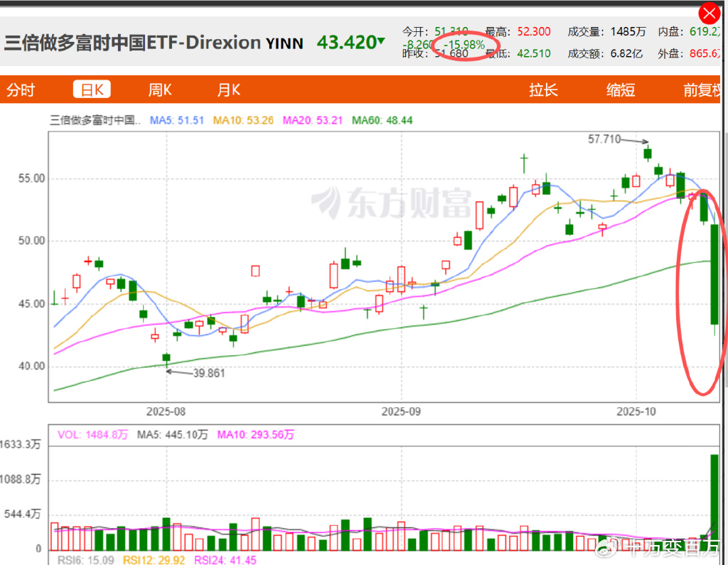The image size is (728, 565).
Task: Open the 前复权 adjustment dropdown
Action: (x=701, y=90)
